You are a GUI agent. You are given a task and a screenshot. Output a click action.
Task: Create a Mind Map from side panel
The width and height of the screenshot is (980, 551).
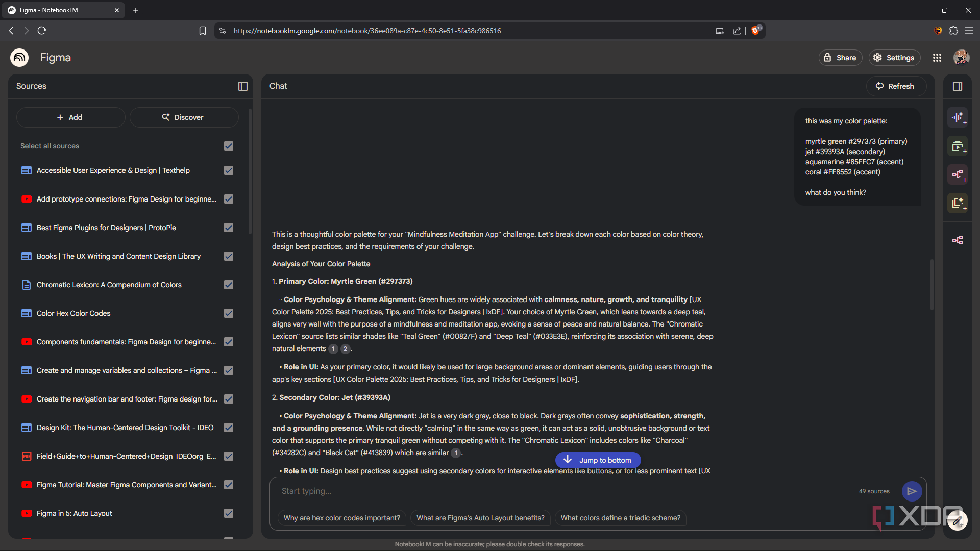click(958, 174)
